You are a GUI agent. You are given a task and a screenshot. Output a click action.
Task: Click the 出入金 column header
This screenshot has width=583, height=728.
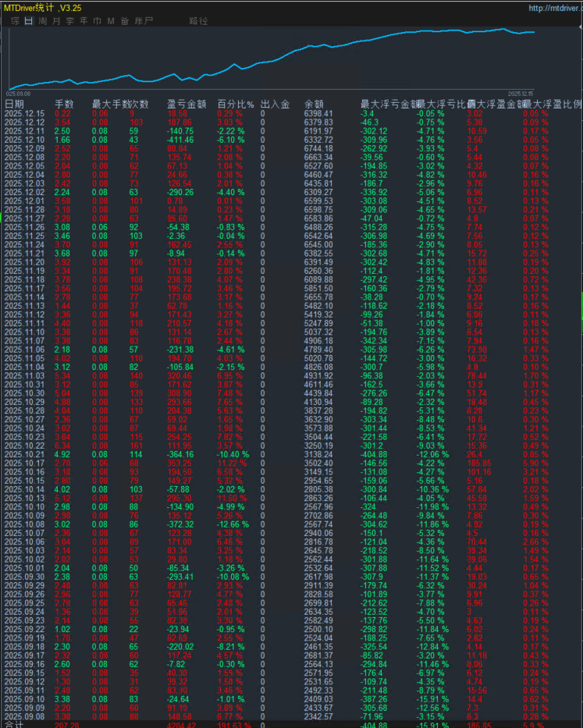point(275,104)
